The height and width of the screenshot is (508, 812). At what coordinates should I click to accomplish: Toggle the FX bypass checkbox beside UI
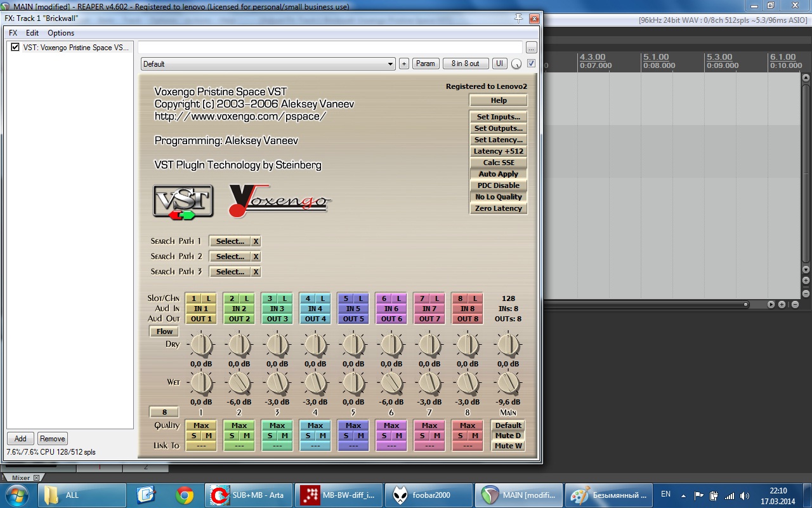(531, 63)
